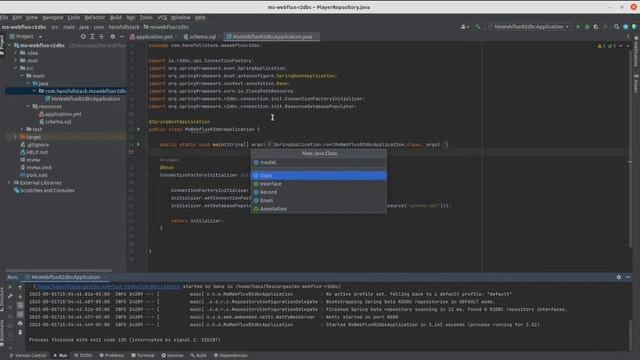Open the View menu
The width and height of the screenshot is (640, 360).
32,18
